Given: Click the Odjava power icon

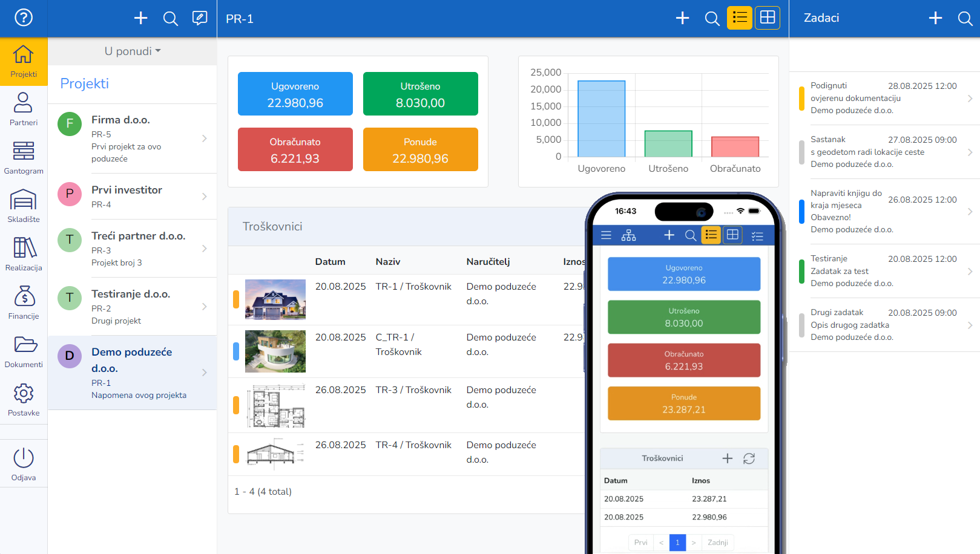Looking at the screenshot, I should pyautogui.click(x=24, y=464).
